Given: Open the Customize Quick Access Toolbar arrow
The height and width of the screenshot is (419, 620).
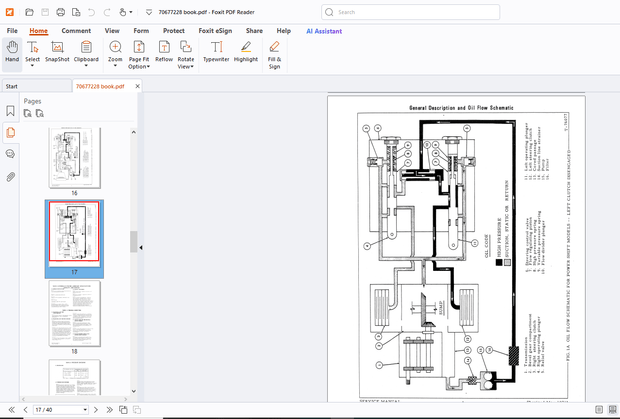Looking at the screenshot, I should pyautogui.click(x=149, y=12).
